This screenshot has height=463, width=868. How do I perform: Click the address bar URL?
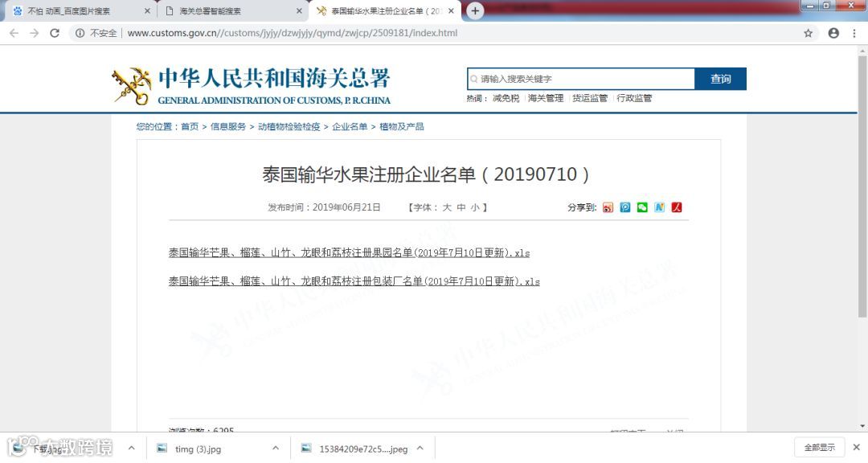tap(293, 33)
